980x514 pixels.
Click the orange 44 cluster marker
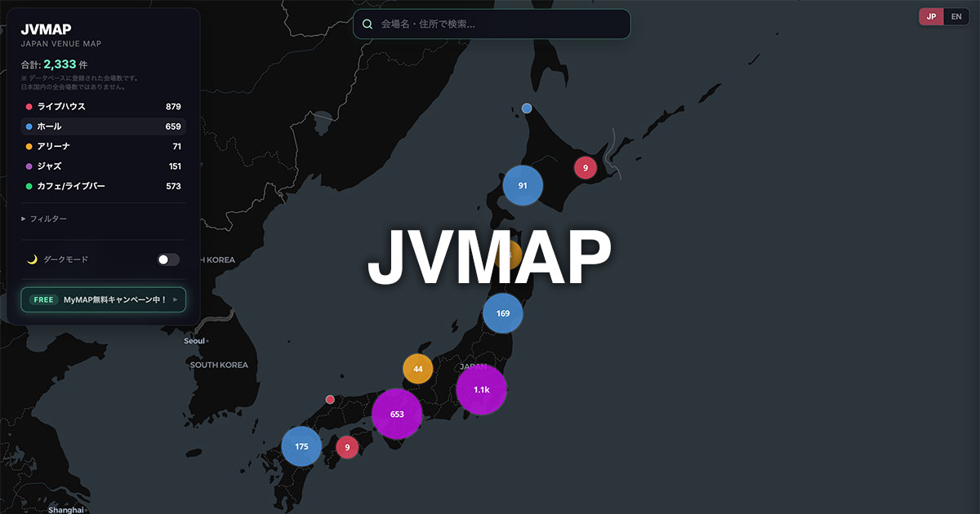pos(417,369)
